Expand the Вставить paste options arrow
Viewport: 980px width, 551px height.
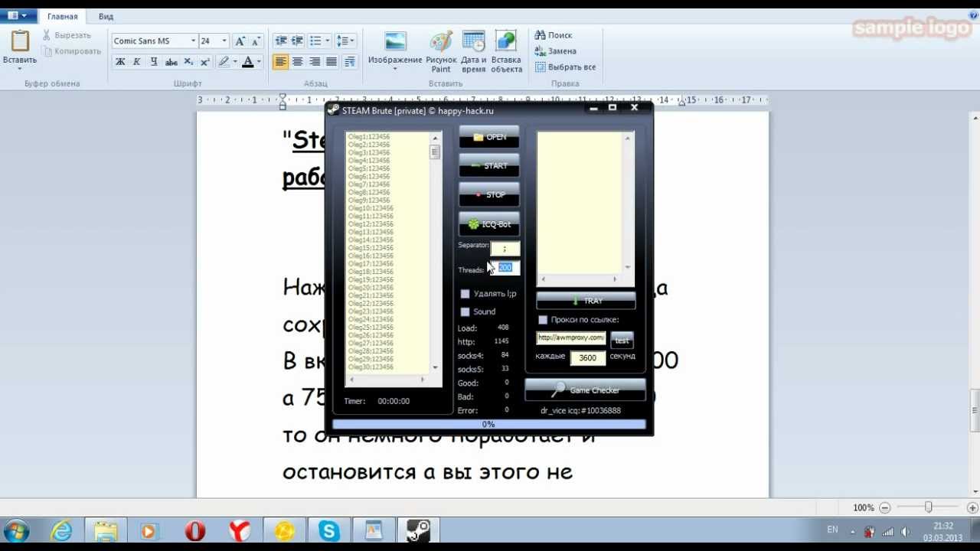19,69
